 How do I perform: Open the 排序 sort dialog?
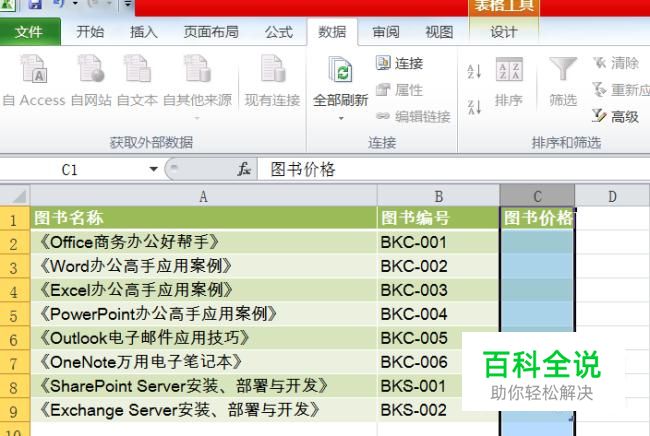[x=509, y=82]
